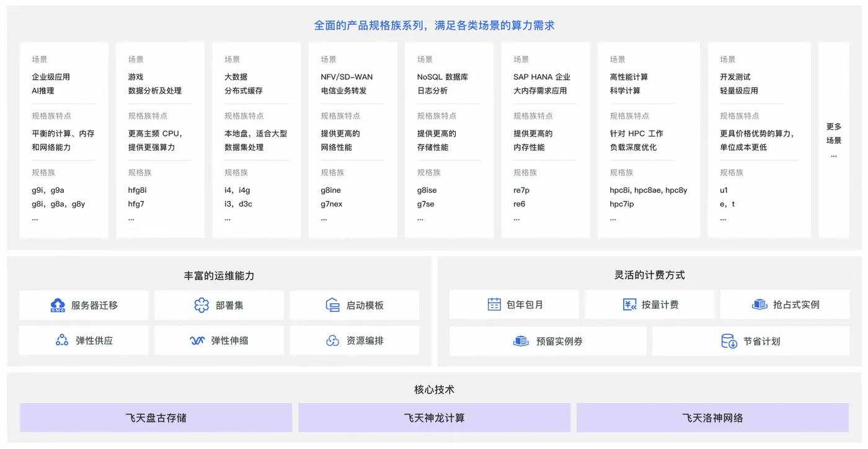Click the hpc7ip spec family
The image size is (868, 449).
(622, 204)
